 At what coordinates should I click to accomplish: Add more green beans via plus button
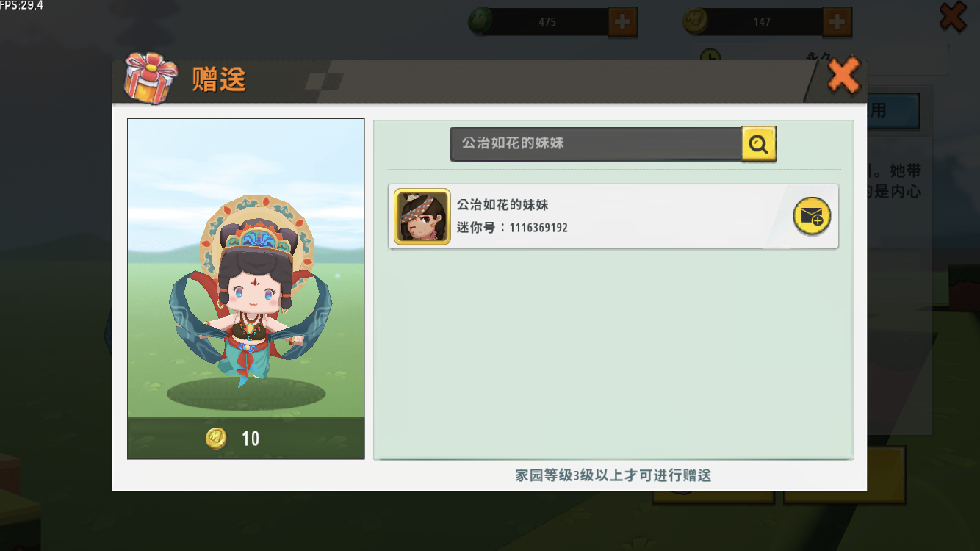tap(622, 22)
